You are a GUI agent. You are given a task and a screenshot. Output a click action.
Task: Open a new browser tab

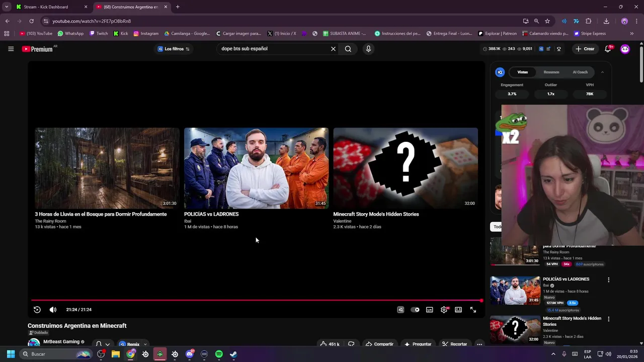point(178,7)
